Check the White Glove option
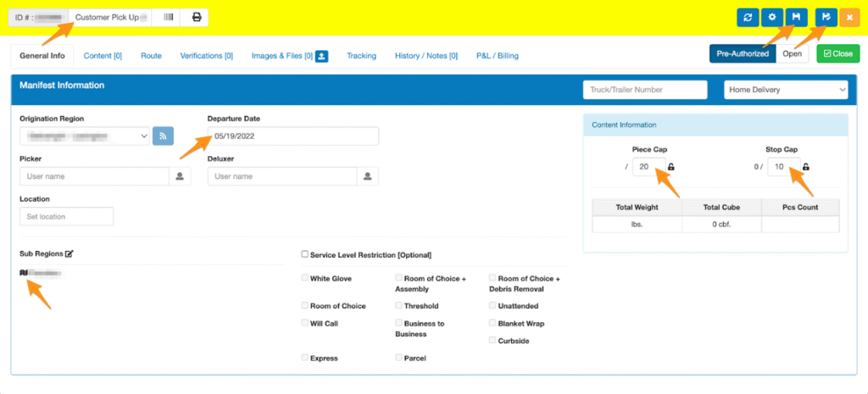This screenshot has width=868, height=394. click(x=304, y=278)
